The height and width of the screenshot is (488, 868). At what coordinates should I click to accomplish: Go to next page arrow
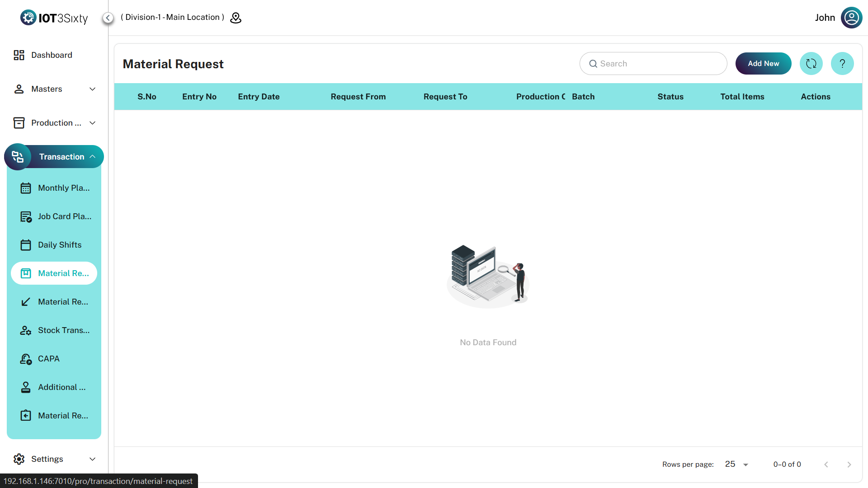[x=849, y=465]
